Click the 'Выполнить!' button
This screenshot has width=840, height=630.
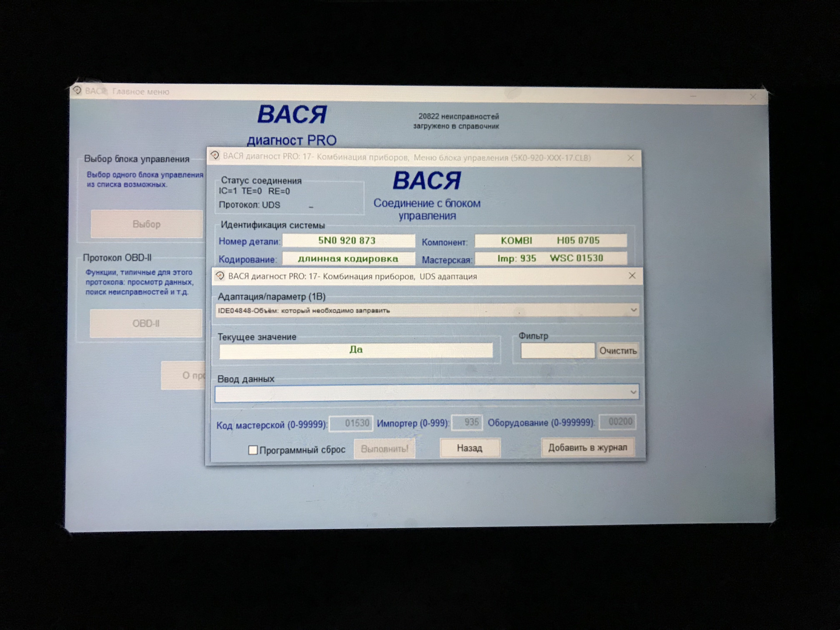[385, 449]
